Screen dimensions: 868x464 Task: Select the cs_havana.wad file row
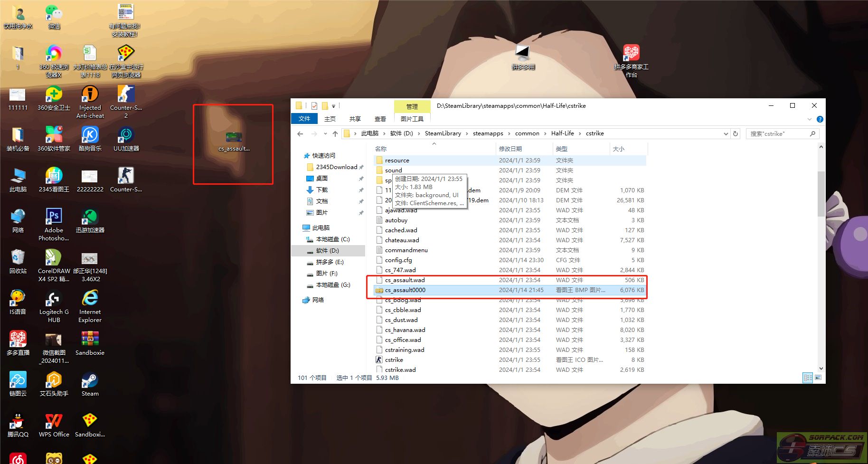coord(509,330)
